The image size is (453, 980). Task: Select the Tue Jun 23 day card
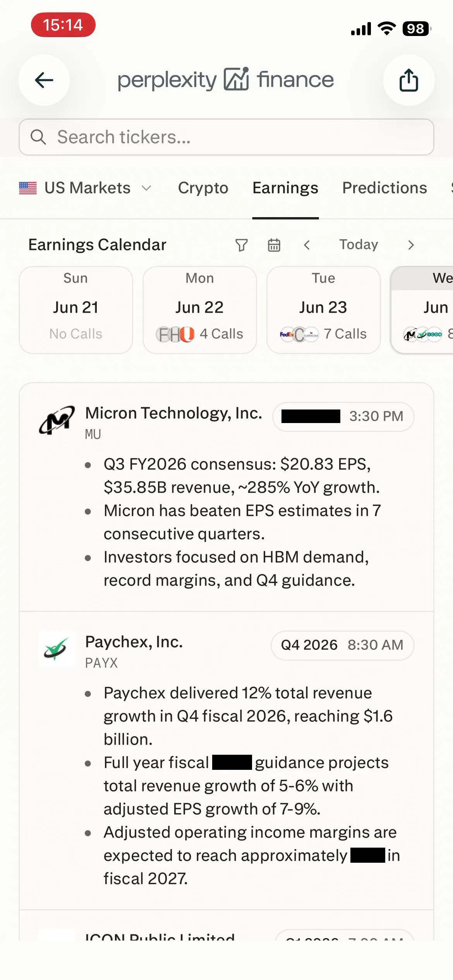click(x=324, y=310)
